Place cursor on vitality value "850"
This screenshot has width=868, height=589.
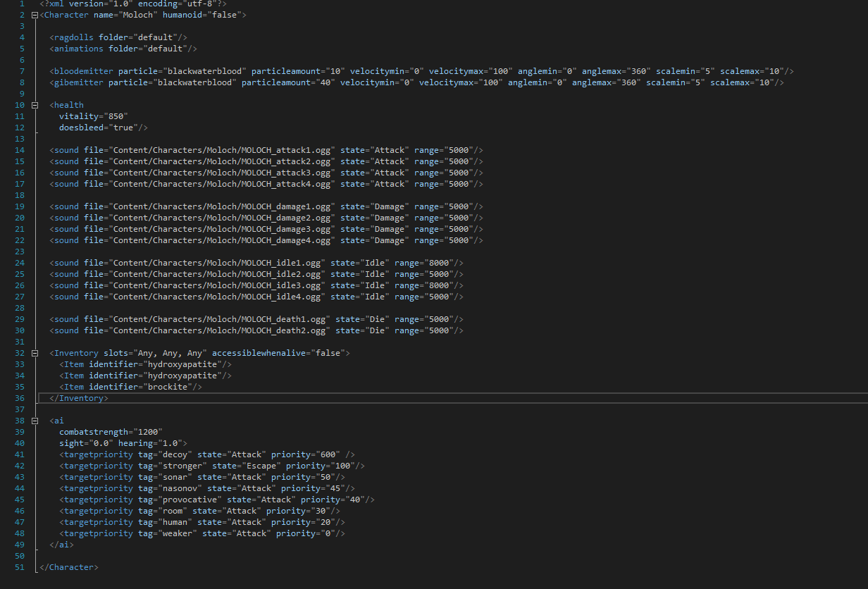pos(116,116)
